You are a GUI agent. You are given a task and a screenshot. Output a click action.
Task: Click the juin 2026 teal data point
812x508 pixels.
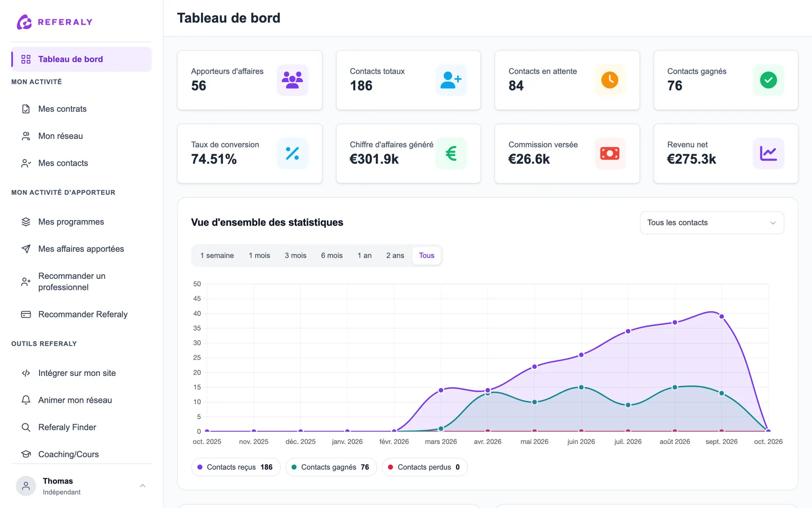point(581,387)
